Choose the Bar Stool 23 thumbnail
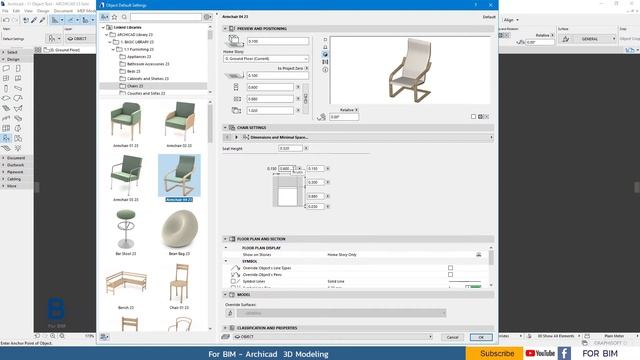This screenshot has height=360, width=640. tap(126, 230)
